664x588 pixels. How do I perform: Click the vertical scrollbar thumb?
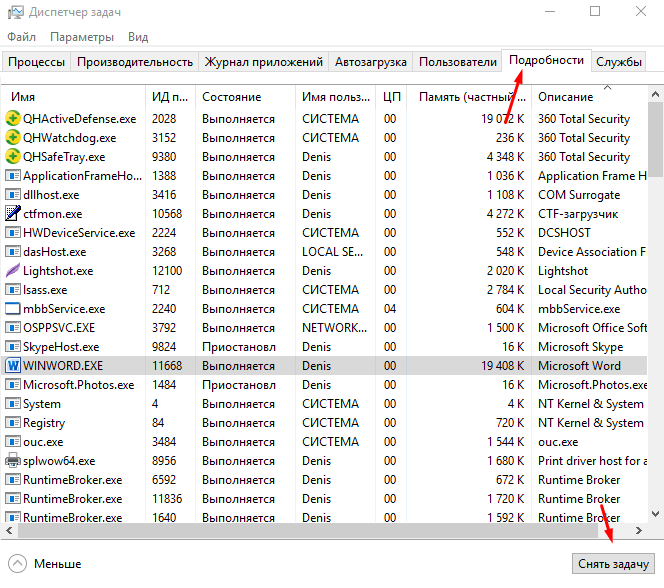tap(655, 138)
